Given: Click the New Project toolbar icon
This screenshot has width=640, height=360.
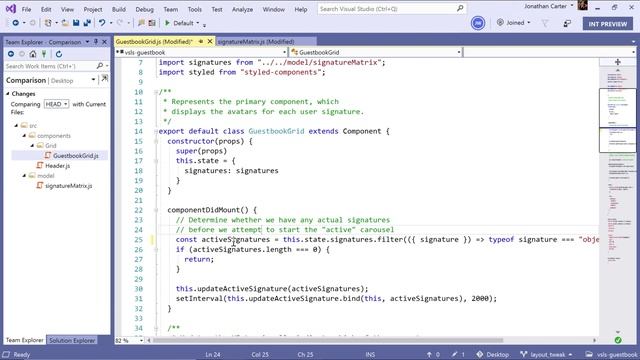Looking at the screenshot, I should click(48, 23).
